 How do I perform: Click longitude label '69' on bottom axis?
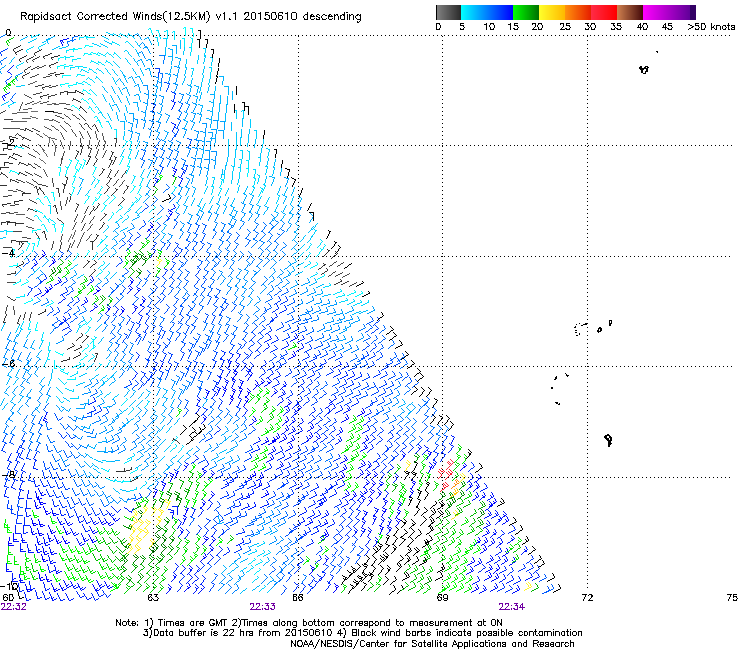(x=442, y=598)
